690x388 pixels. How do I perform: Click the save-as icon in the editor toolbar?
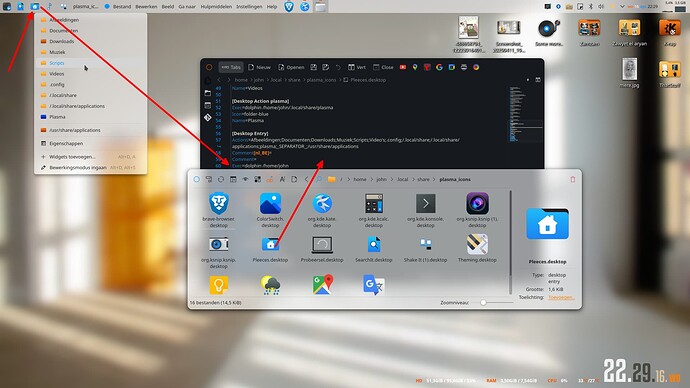point(326,67)
